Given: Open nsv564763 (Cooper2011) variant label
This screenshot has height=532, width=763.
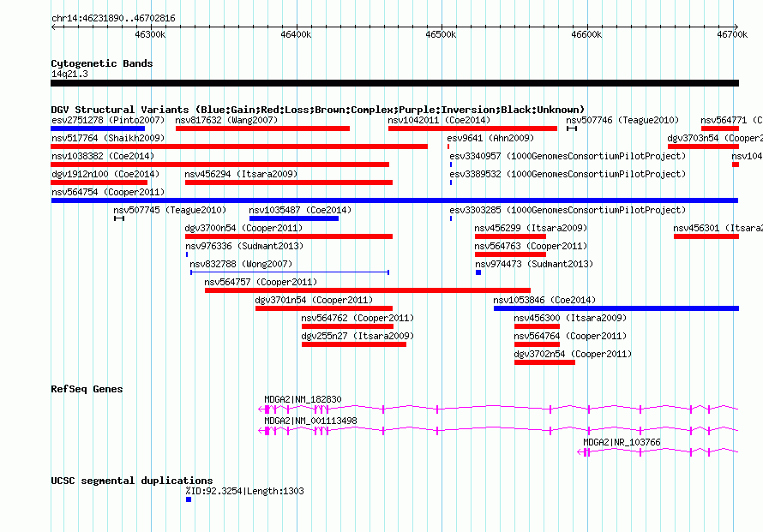Looking at the screenshot, I should [x=531, y=246].
